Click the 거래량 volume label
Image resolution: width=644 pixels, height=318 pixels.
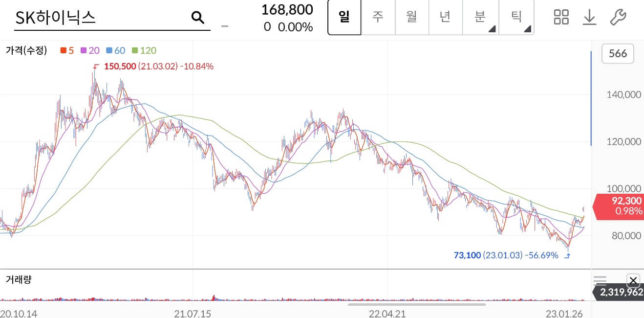coord(19,279)
